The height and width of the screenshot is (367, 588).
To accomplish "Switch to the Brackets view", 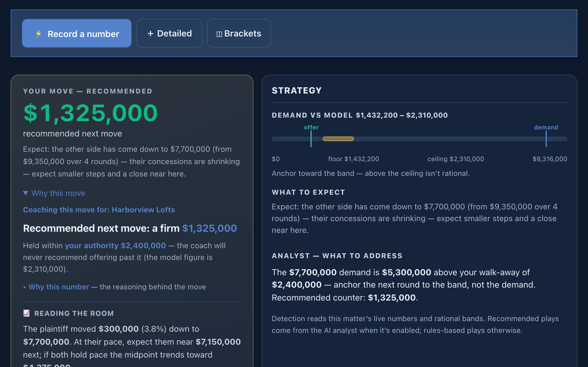I will 239,33.
